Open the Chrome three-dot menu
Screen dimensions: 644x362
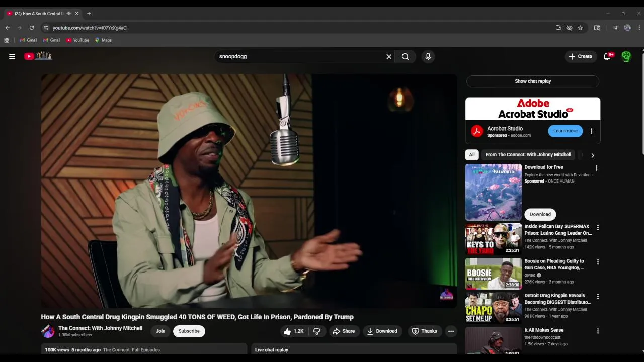point(639,28)
